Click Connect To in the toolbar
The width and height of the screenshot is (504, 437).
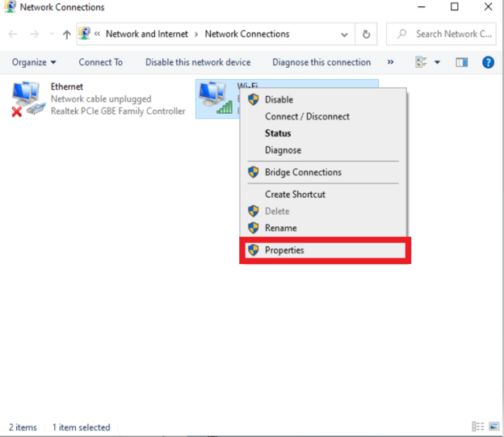click(101, 62)
